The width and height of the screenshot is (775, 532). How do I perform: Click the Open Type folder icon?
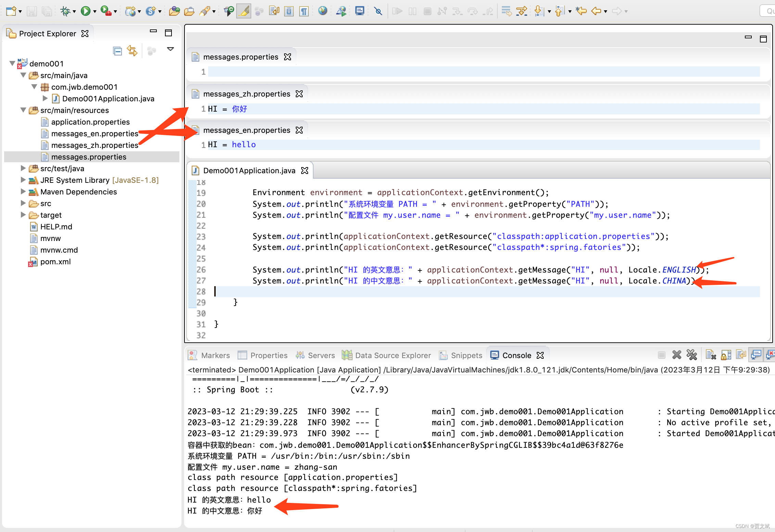click(174, 11)
